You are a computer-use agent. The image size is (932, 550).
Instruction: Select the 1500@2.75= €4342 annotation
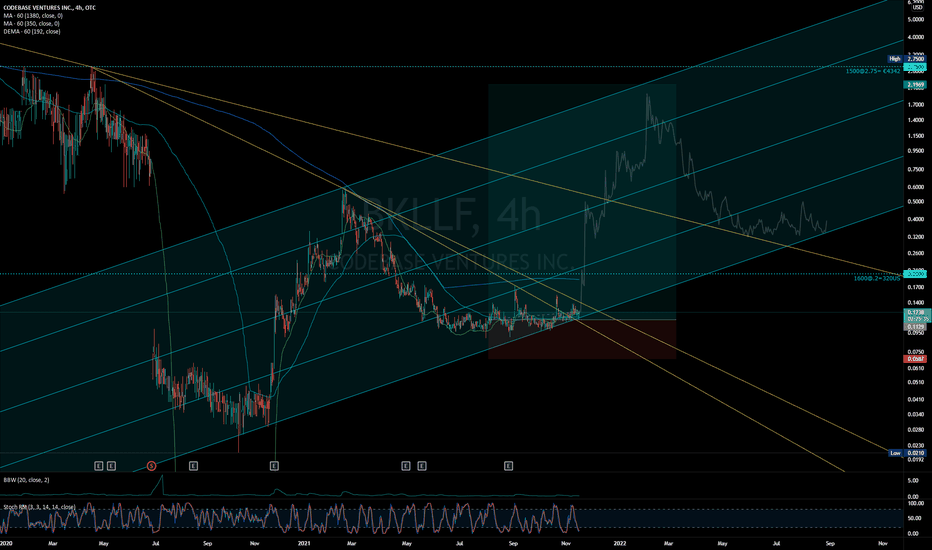click(873, 71)
